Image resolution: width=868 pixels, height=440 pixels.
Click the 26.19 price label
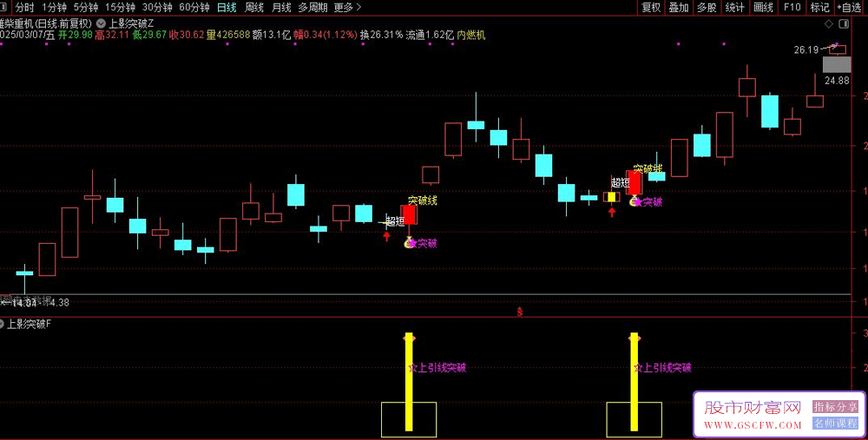tap(806, 49)
